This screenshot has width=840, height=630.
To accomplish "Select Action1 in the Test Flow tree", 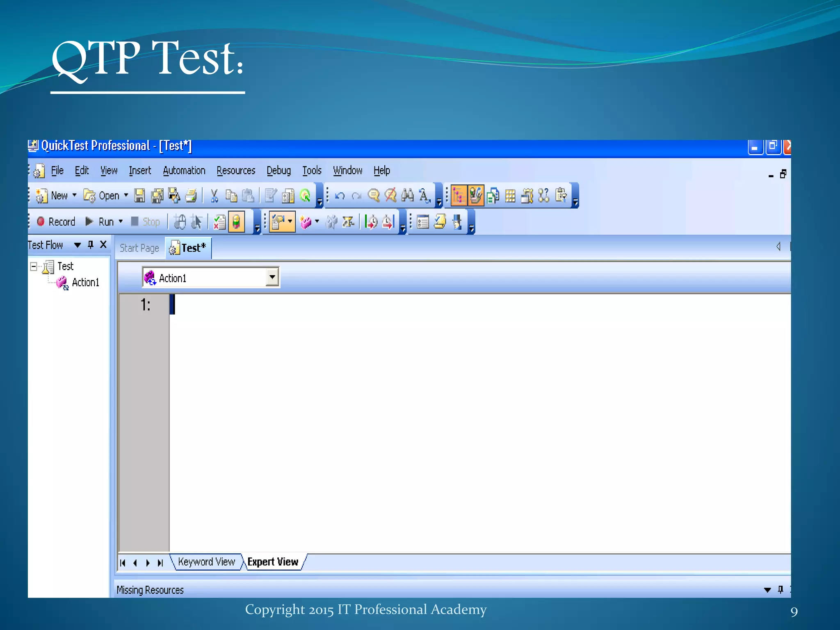I will tap(85, 283).
